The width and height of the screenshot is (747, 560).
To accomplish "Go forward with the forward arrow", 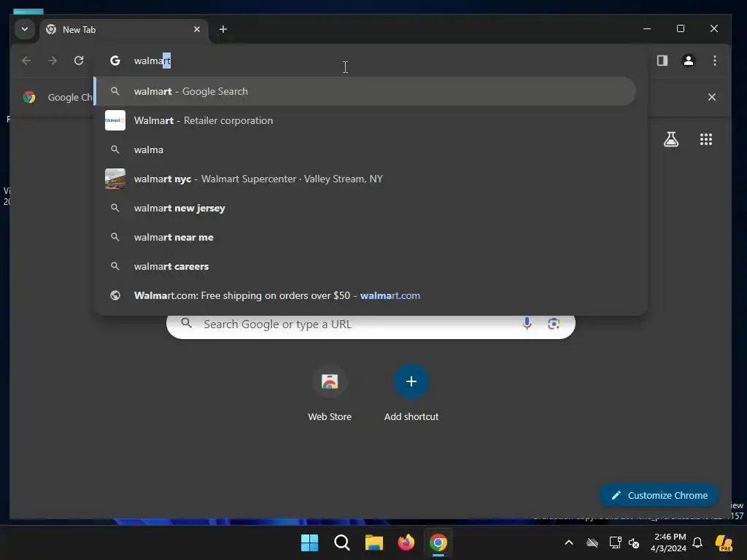I will (53, 61).
